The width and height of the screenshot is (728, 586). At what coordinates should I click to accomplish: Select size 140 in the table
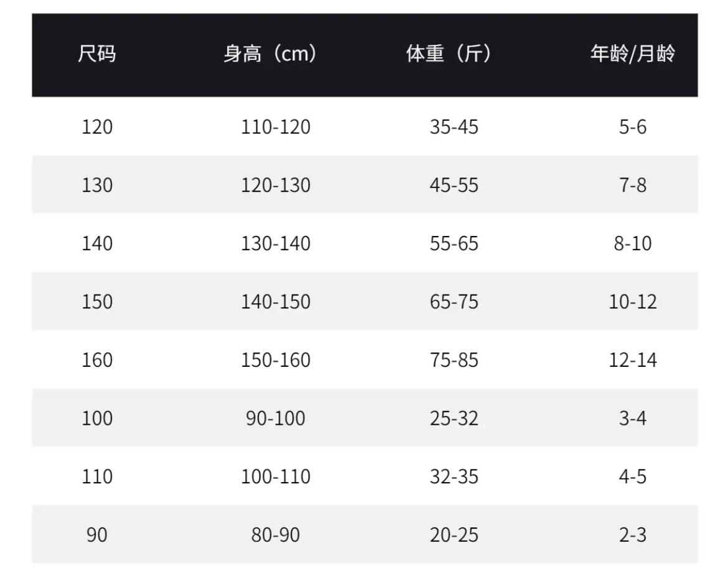pyautogui.click(x=97, y=243)
